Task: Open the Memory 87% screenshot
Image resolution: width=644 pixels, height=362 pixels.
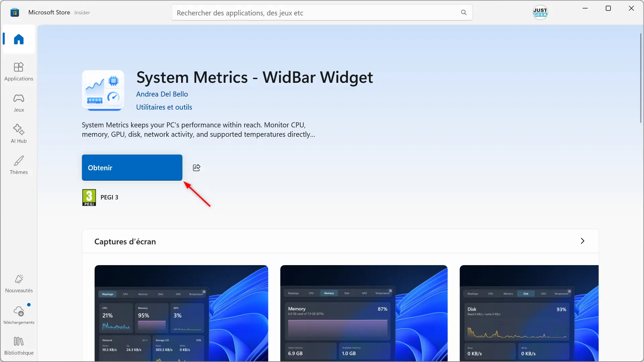Action: tap(364, 313)
